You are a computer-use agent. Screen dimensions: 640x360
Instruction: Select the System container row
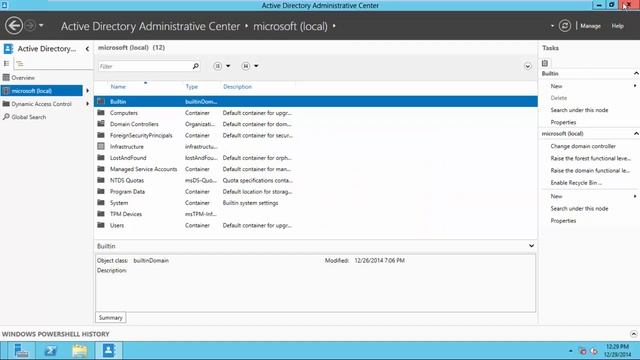(x=316, y=203)
